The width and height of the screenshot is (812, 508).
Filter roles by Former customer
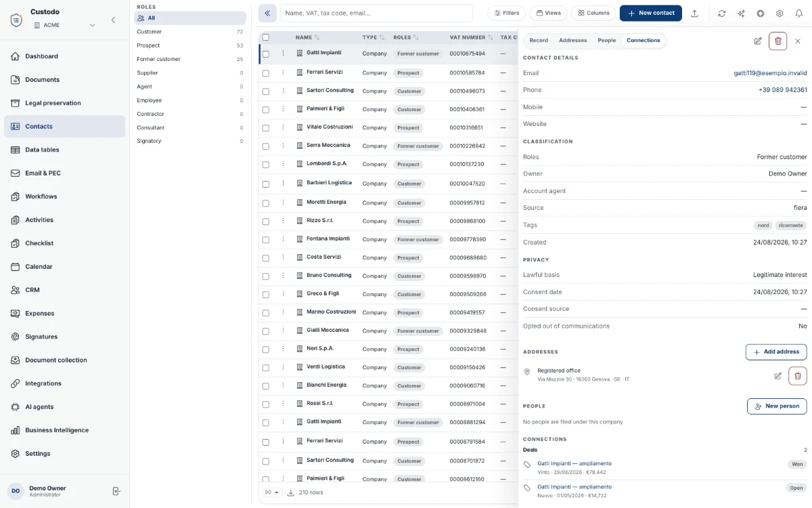coord(190,59)
